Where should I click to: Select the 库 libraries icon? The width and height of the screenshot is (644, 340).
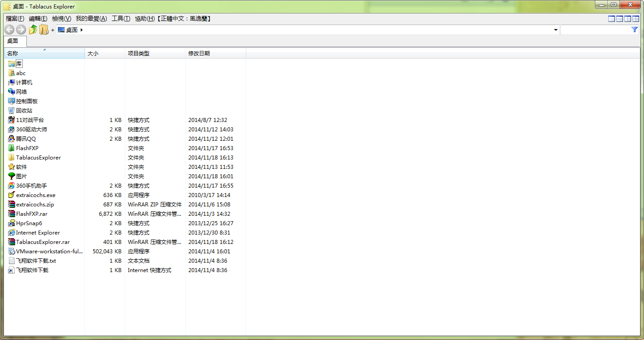[x=12, y=63]
